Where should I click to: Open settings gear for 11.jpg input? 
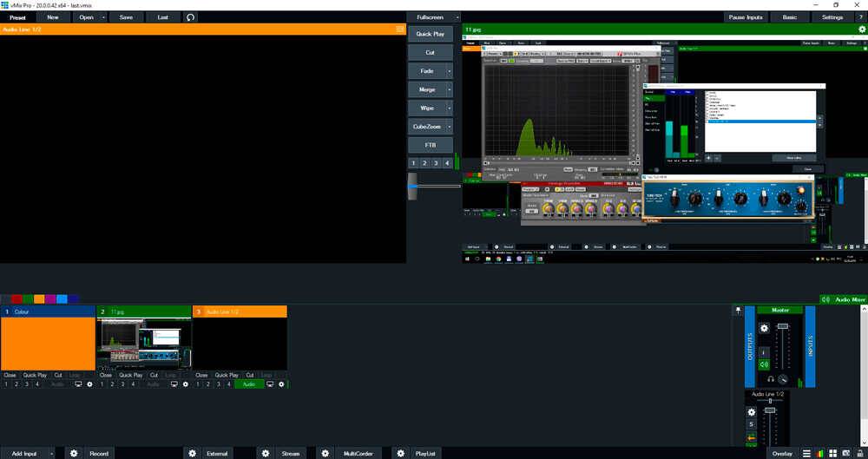pyautogui.click(x=185, y=384)
